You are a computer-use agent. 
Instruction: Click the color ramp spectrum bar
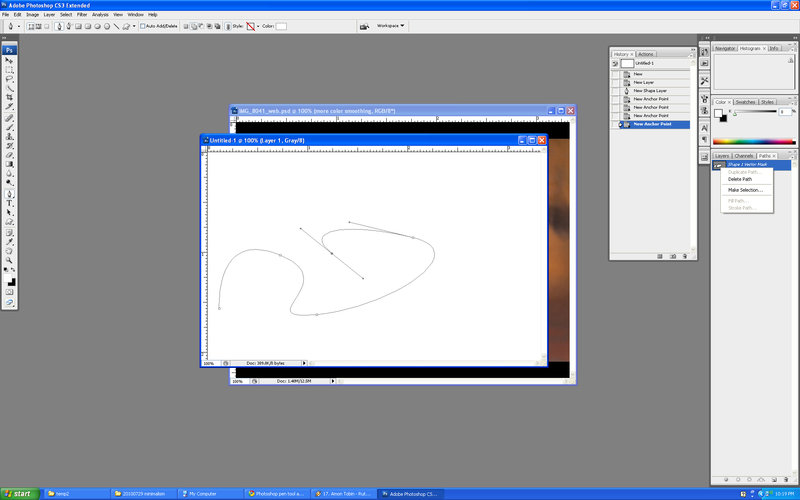point(754,142)
